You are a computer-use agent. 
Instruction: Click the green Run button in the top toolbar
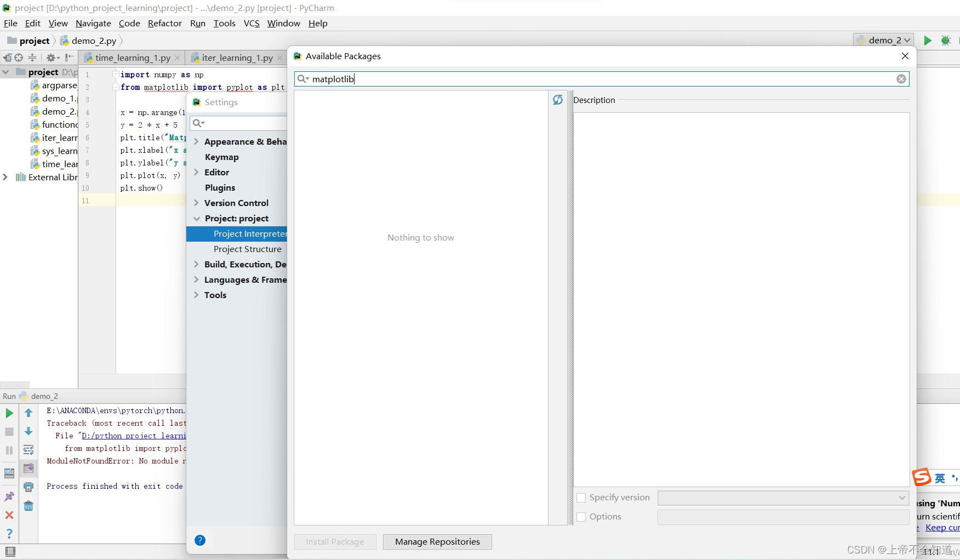pos(927,41)
